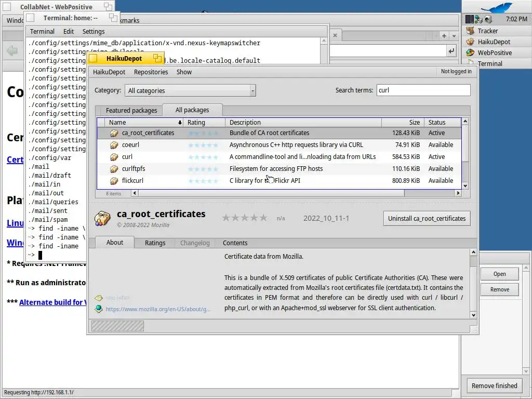Click the Tracker icon in Deskbar
This screenshot has width=532, height=399.
470,31
